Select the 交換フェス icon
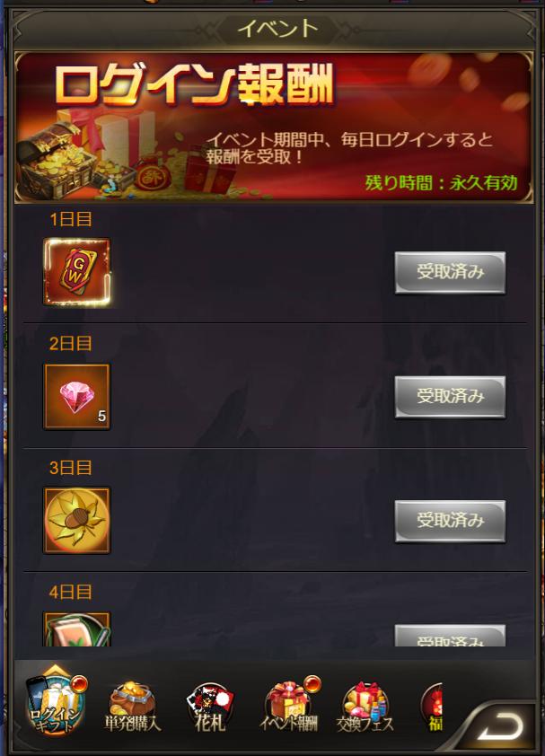 [x=365, y=707]
